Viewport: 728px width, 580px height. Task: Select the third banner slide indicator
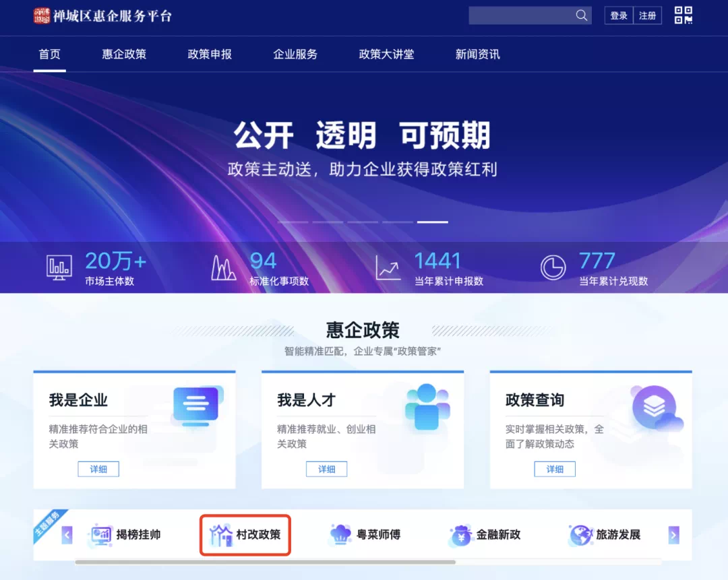click(363, 222)
